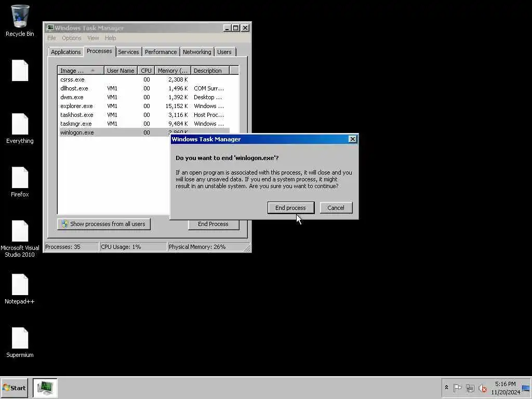Show hidden tray icons arrow

click(446, 388)
